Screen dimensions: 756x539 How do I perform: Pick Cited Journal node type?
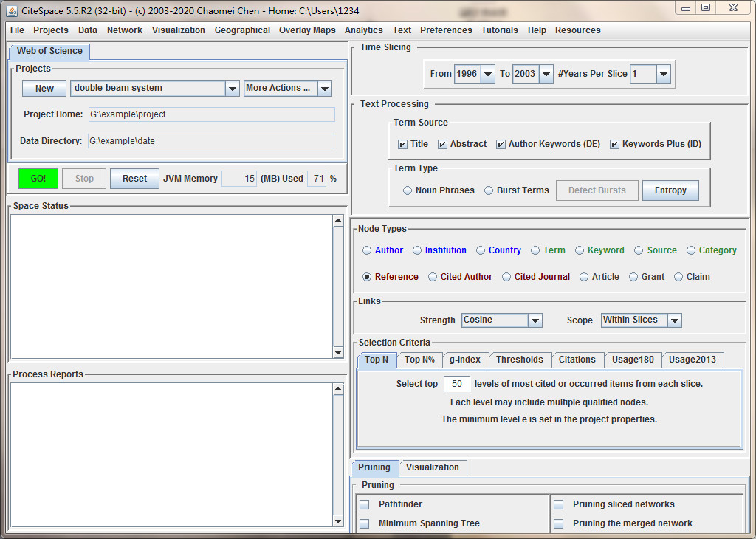506,277
